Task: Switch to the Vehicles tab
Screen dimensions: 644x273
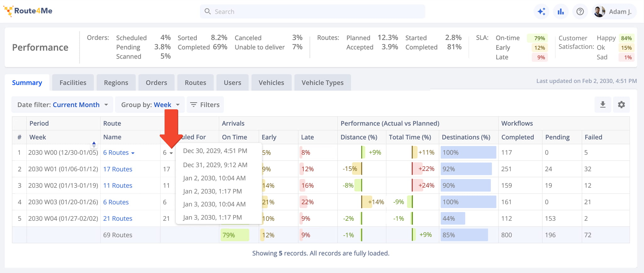Action: click(271, 83)
